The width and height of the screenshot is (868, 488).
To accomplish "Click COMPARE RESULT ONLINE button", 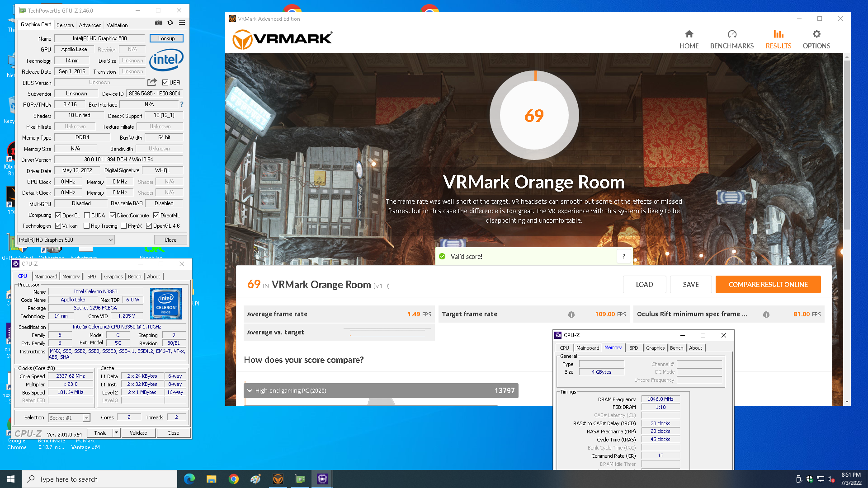I will 768,285.
